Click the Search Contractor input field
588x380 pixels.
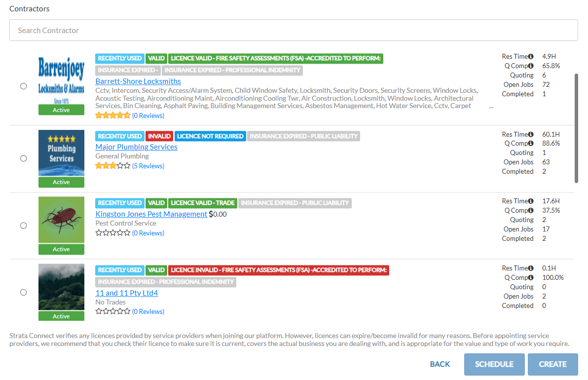tap(294, 31)
